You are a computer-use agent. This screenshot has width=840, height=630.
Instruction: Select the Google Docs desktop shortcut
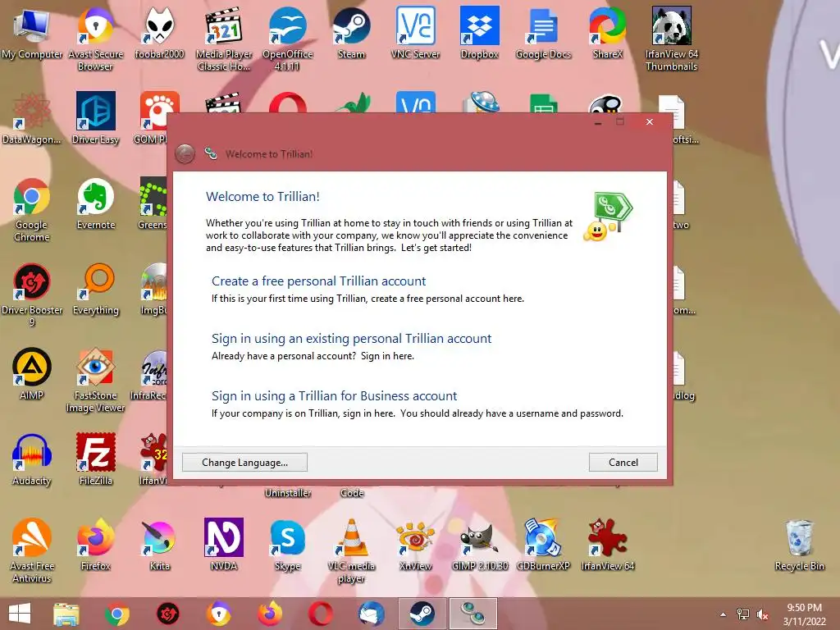point(543,33)
